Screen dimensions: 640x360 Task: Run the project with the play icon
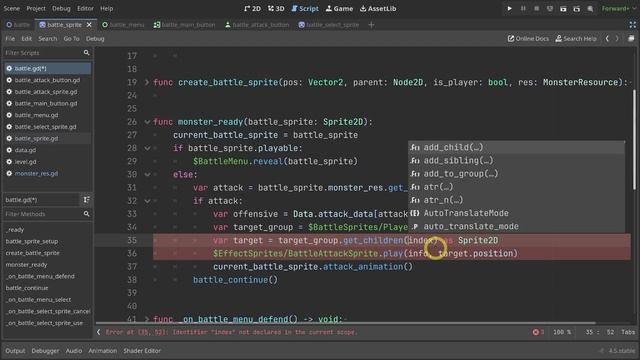coord(509,8)
